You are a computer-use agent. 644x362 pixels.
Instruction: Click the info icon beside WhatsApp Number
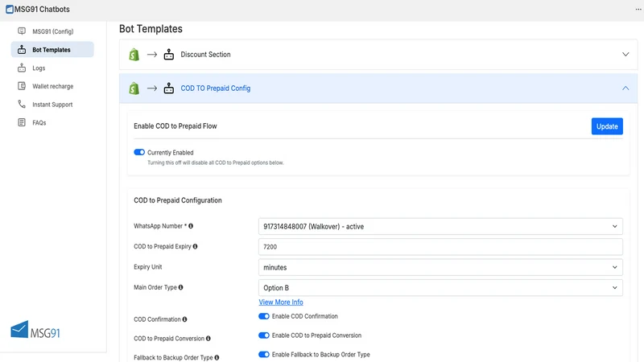coord(191,226)
